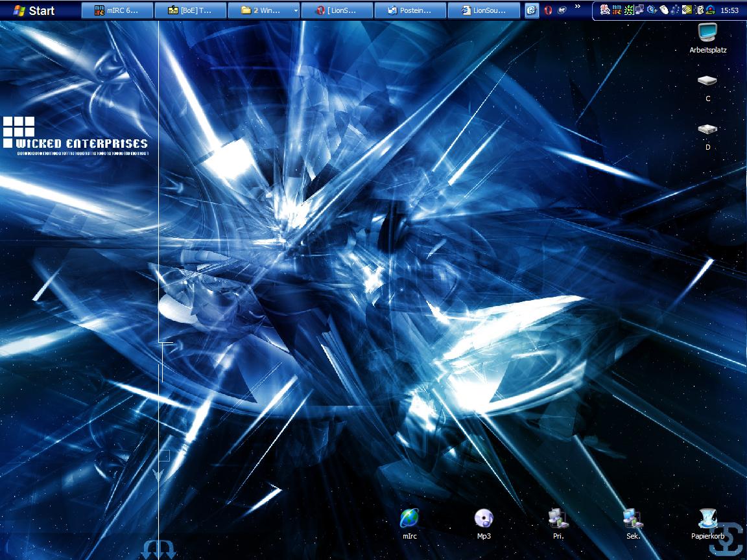
Task: Switch to the LionSou... taskbar window
Action: click(x=484, y=10)
